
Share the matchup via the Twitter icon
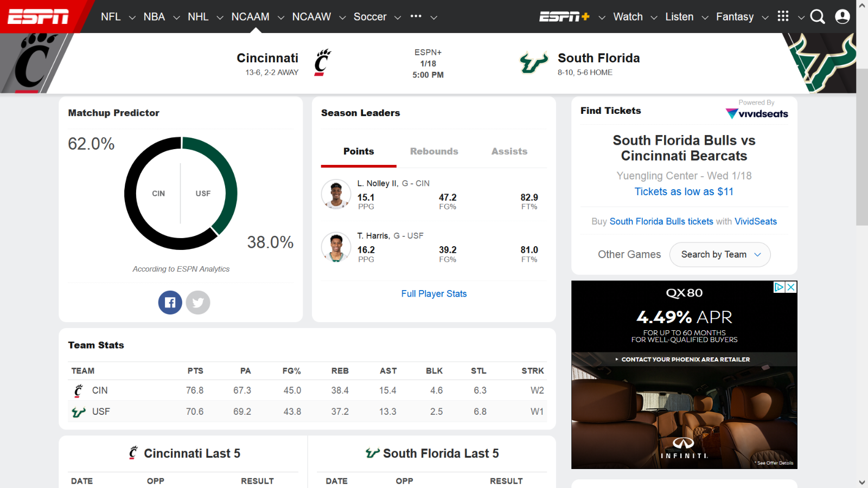pyautogui.click(x=197, y=302)
